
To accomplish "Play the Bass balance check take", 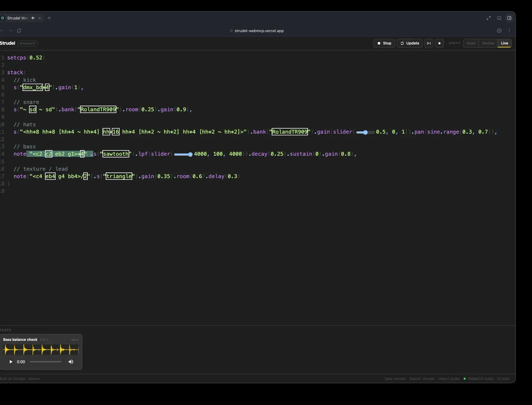I will pyautogui.click(x=11, y=362).
